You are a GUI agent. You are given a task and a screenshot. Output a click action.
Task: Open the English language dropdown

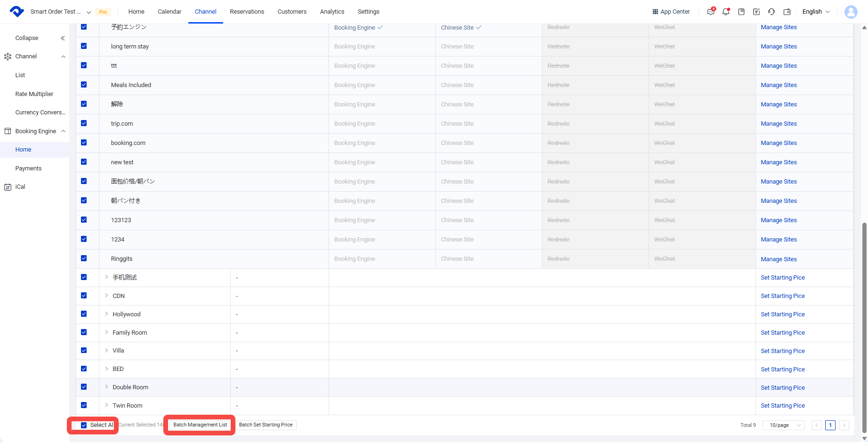[816, 12]
